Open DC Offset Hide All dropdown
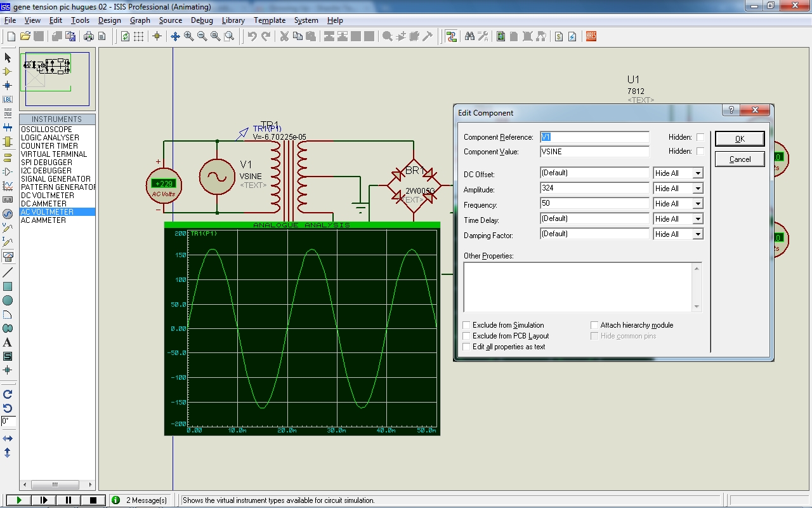Viewport: 812px width, 508px height. (x=698, y=173)
